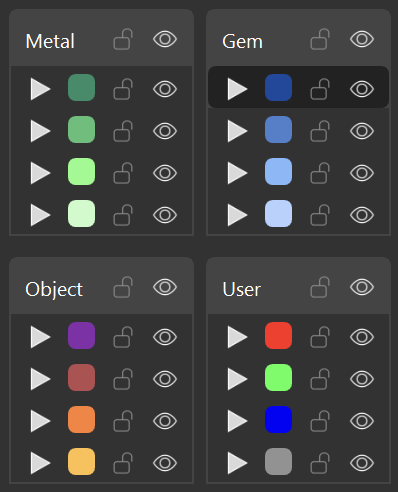Expand the purple Object layer row
The width and height of the screenshot is (398, 492).
40,337
